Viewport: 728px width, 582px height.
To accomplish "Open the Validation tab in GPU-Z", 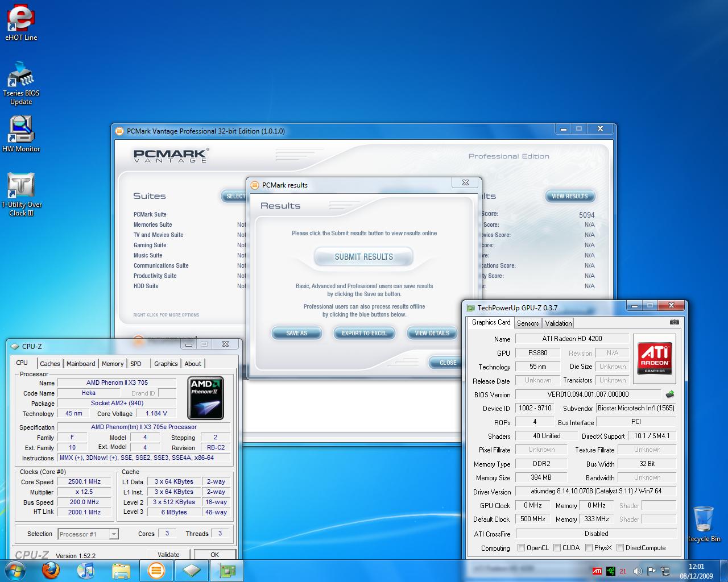I will pos(559,323).
